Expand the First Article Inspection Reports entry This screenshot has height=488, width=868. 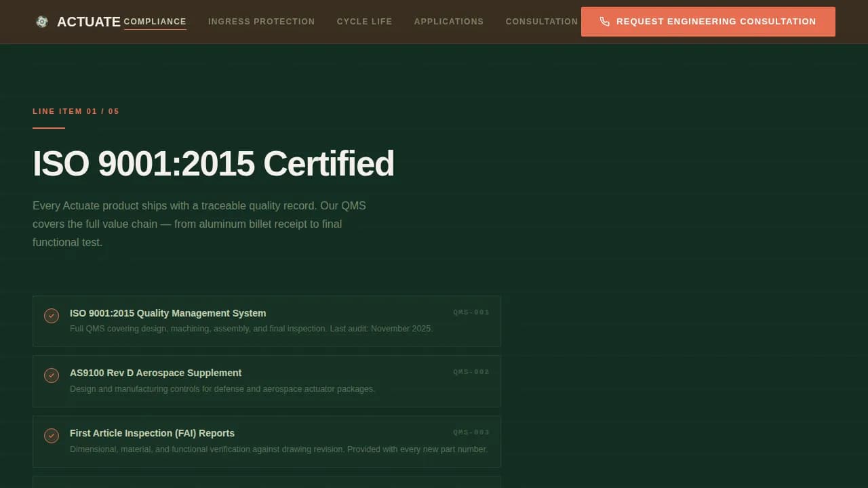click(267, 441)
